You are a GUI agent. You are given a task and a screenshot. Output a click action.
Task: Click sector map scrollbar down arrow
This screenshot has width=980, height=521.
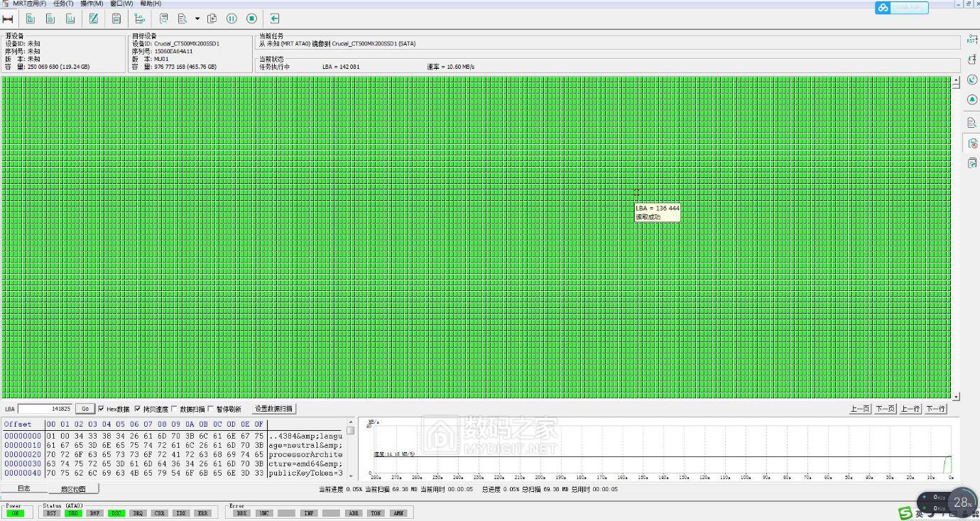956,396
